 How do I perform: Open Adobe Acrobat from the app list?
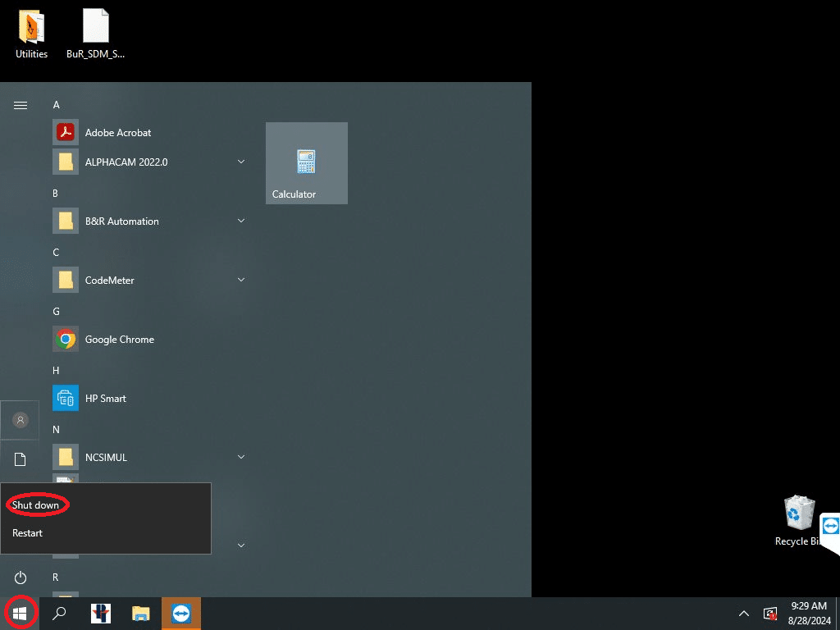tap(117, 133)
